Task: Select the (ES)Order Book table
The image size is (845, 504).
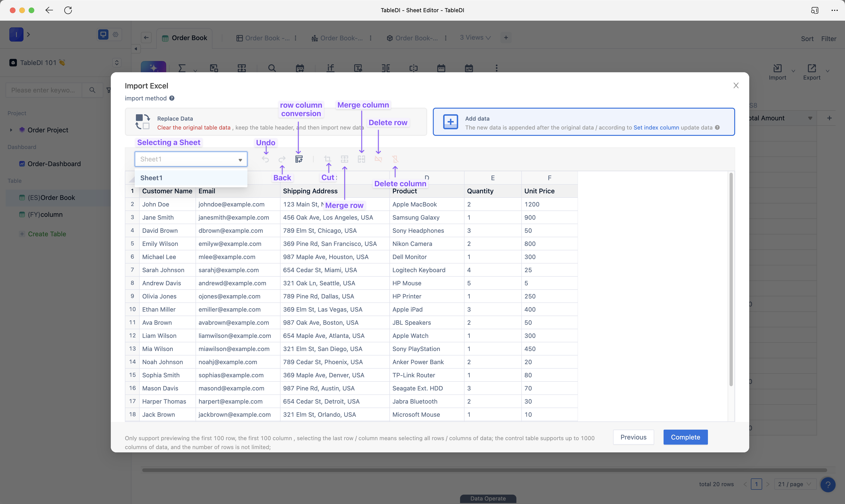Action: point(58,198)
